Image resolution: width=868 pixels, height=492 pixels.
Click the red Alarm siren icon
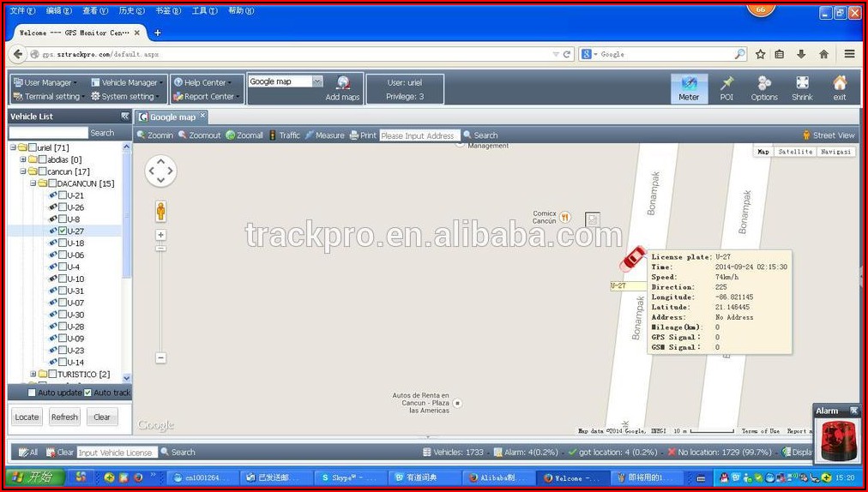pos(838,440)
